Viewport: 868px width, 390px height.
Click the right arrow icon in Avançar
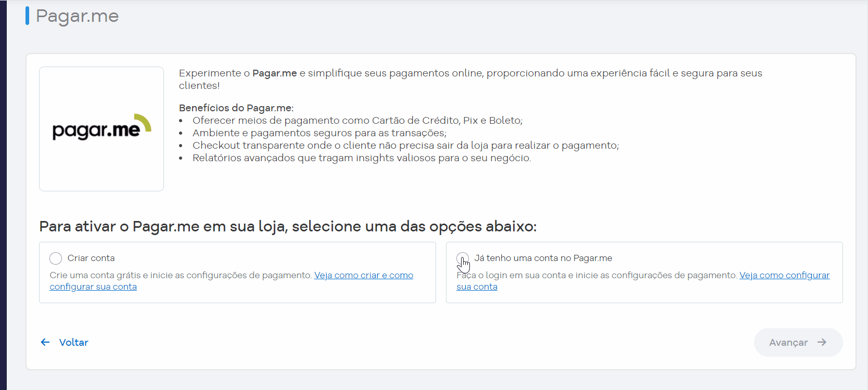coord(822,342)
